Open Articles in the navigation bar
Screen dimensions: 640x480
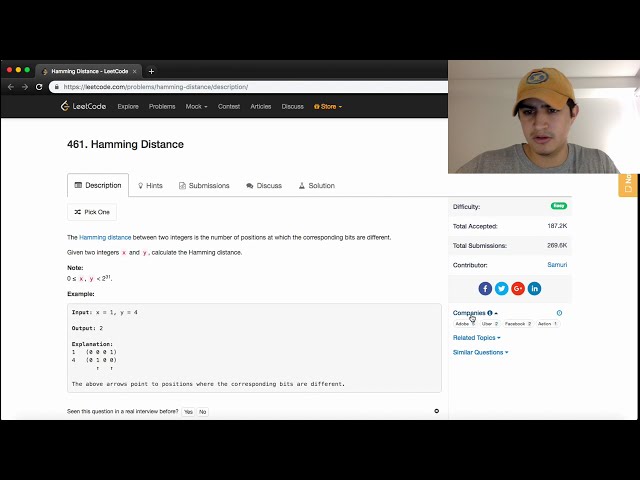point(260,107)
